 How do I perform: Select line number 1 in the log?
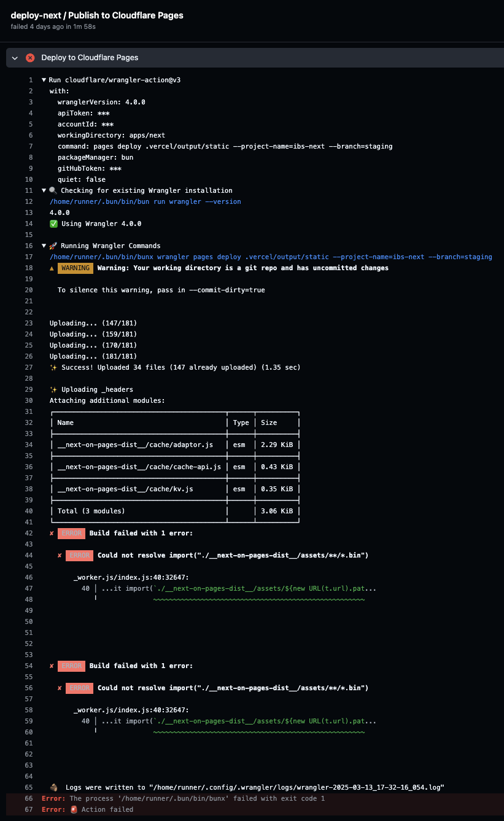(x=31, y=80)
